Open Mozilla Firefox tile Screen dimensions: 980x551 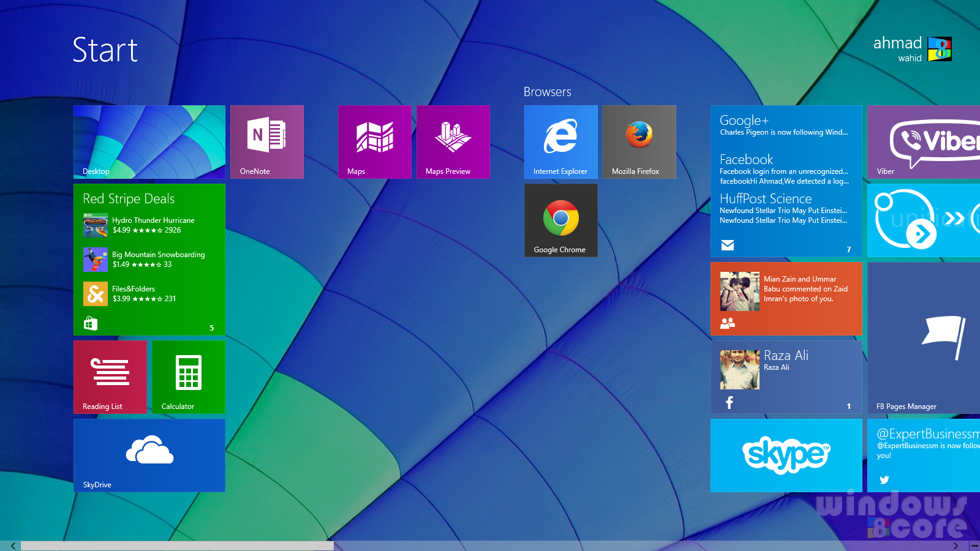(x=639, y=142)
